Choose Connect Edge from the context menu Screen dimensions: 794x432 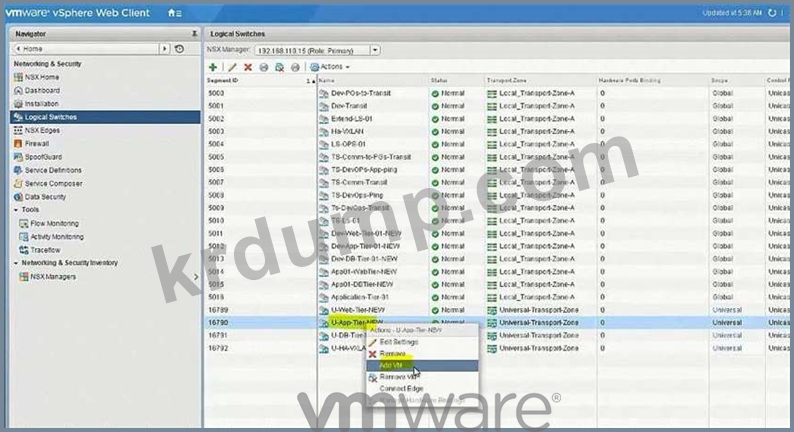click(422, 388)
